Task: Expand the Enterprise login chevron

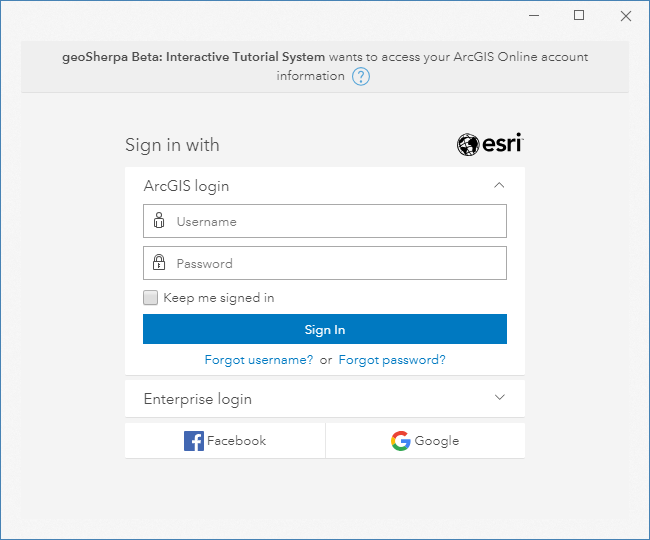Action: pos(500,397)
